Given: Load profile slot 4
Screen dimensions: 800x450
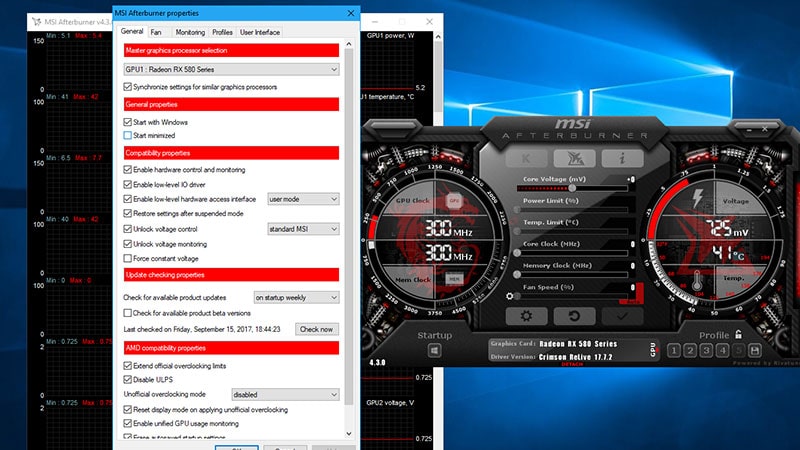Looking at the screenshot, I should click(722, 351).
